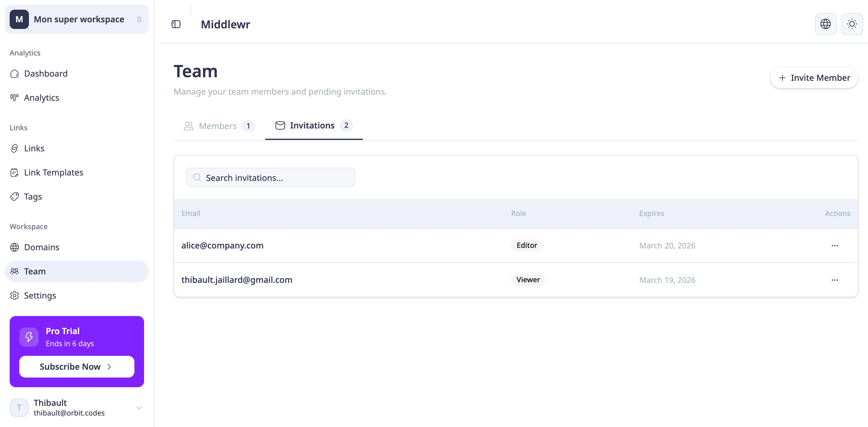Open Analytics in the sidebar

(x=77, y=98)
